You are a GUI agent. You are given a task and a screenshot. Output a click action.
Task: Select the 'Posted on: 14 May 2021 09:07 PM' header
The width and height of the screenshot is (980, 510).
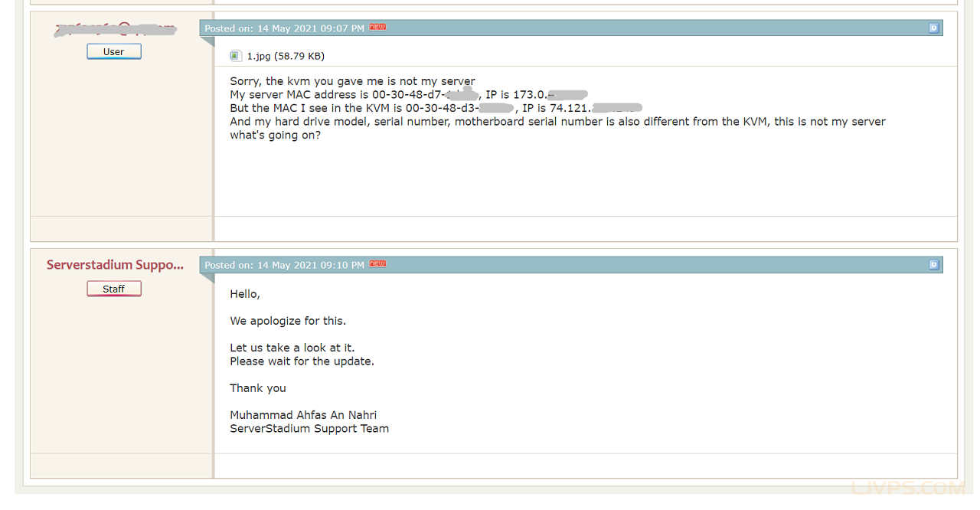284,28
